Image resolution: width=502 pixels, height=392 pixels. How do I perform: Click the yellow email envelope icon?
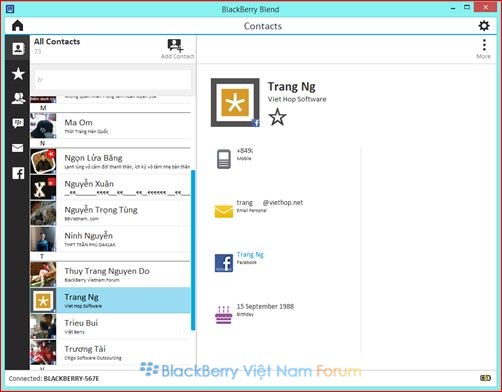pyautogui.click(x=224, y=211)
